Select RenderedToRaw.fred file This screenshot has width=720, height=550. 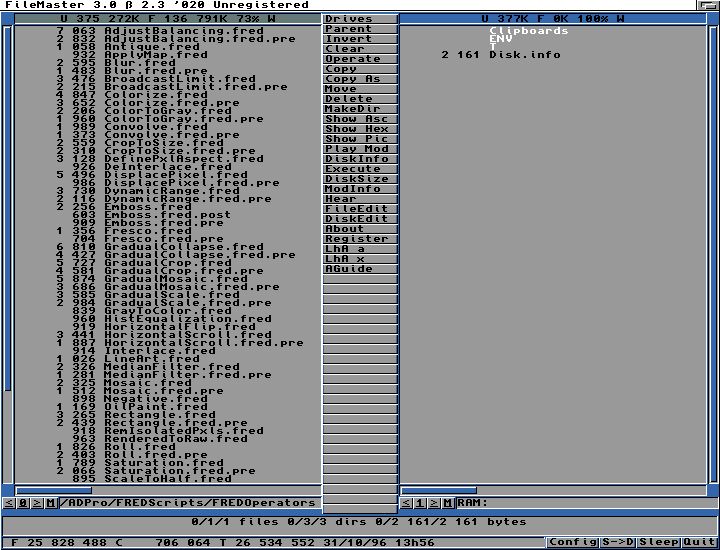(x=176, y=439)
